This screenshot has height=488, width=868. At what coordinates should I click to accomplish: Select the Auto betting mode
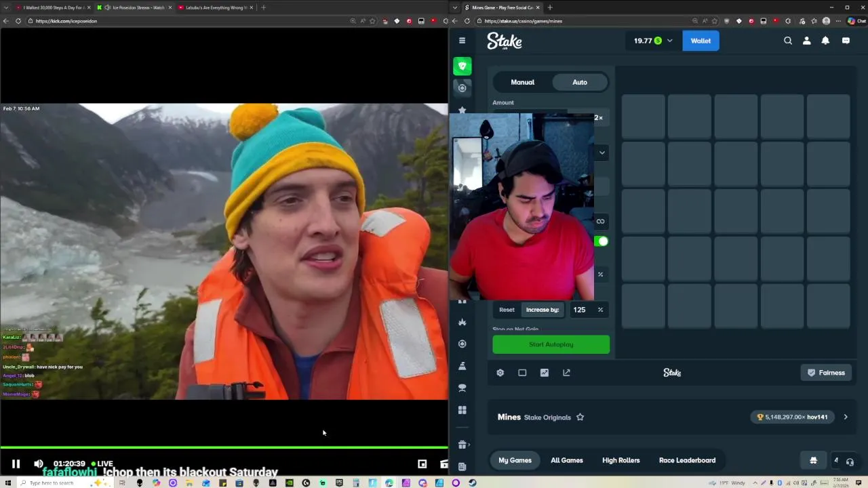[x=580, y=82]
